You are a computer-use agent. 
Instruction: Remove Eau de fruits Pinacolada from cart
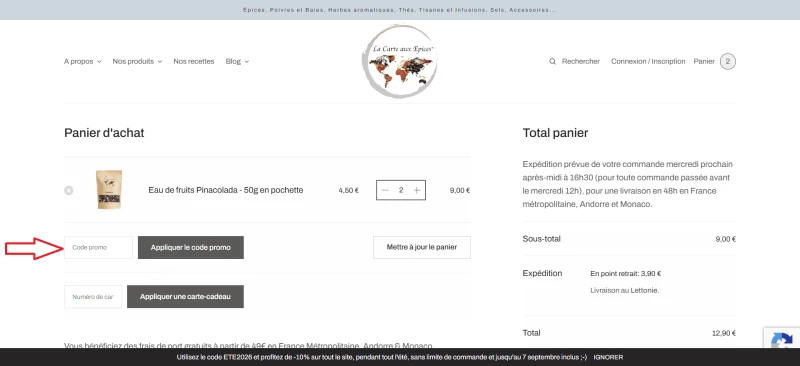pyautogui.click(x=68, y=190)
